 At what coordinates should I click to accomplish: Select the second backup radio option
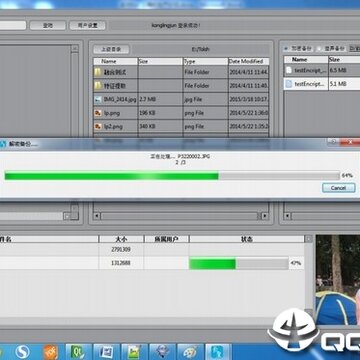pos(319,49)
